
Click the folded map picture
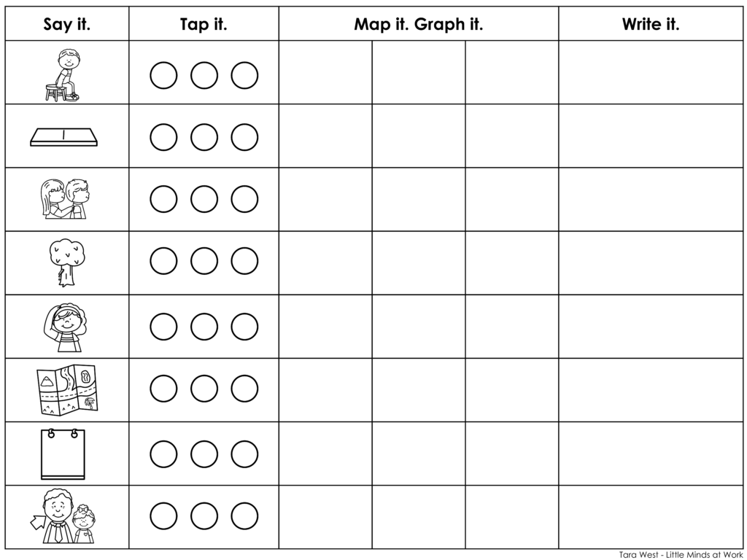66,390
